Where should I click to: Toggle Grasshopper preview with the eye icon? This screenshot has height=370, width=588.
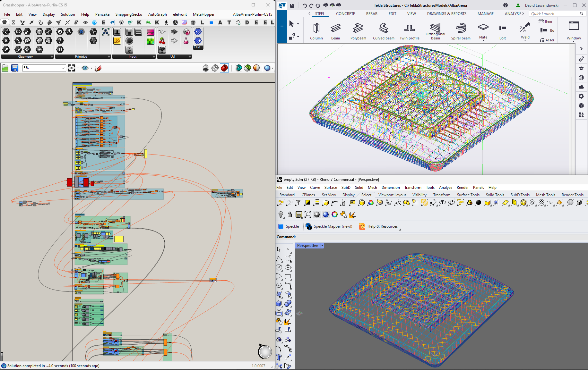click(x=85, y=68)
